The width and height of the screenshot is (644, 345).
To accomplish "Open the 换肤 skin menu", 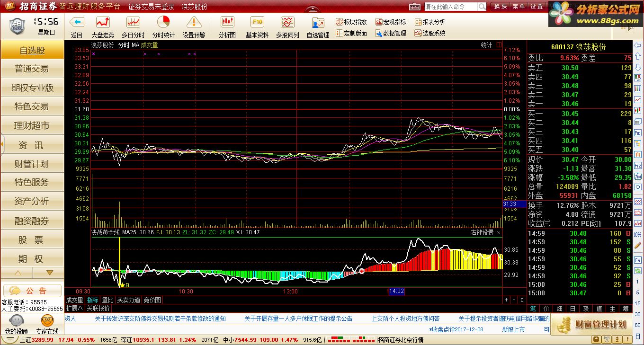I will point(501,7).
